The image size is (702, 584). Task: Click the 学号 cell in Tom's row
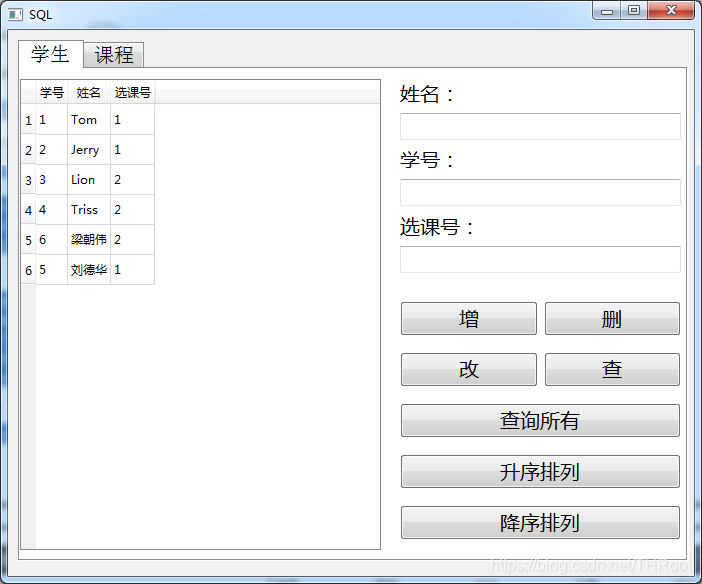click(51, 120)
